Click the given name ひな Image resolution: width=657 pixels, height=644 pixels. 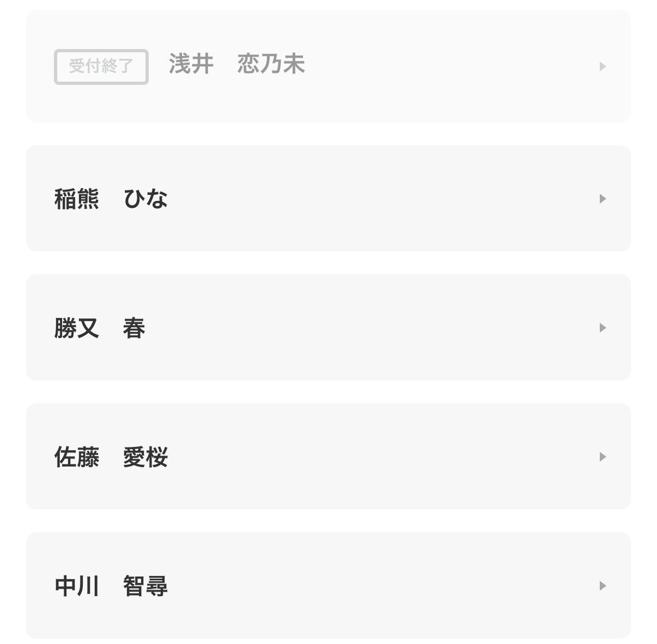pyautogui.click(x=145, y=199)
